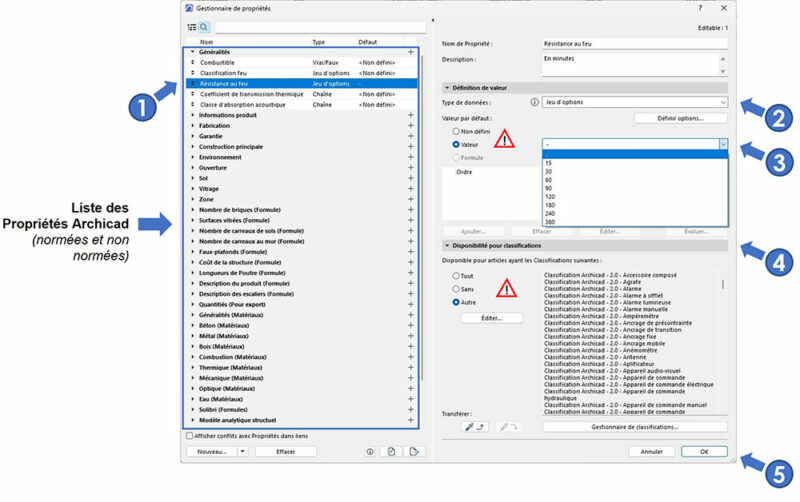
Task: Click the Définir options button
Action: pyautogui.click(x=680, y=118)
